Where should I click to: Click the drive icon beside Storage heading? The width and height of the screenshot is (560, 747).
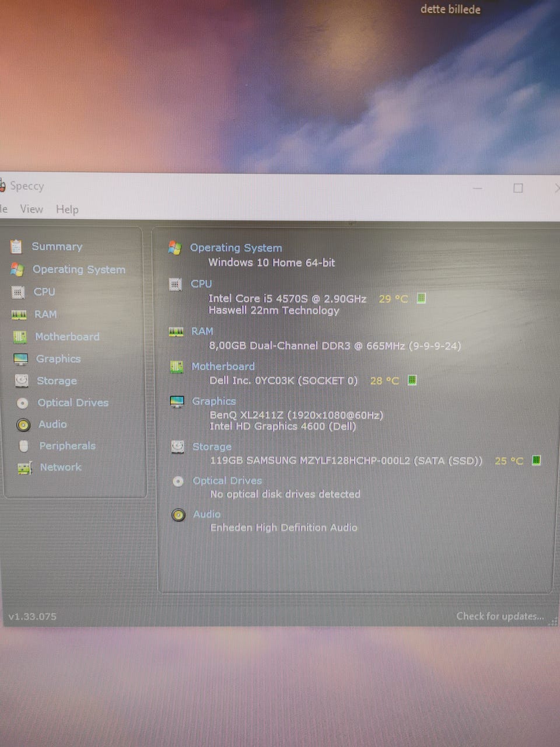point(178,447)
